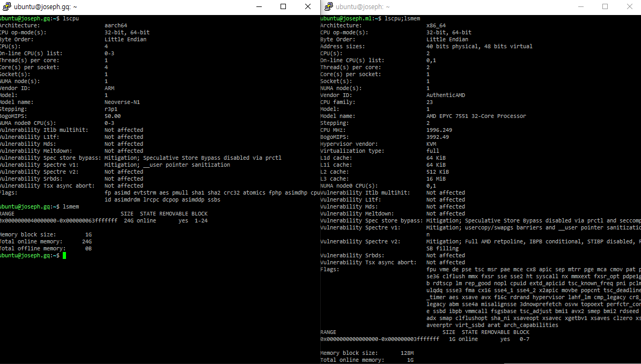Click 'RANGE' header in left terminal
This screenshot has width=641, height=364.
click(7, 214)
